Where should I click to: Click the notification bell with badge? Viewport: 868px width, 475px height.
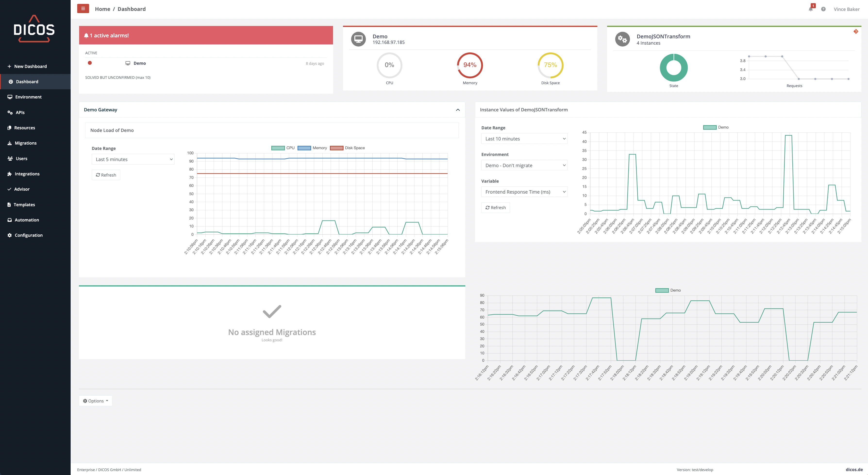pyautogui.click(x=811, y=9)
